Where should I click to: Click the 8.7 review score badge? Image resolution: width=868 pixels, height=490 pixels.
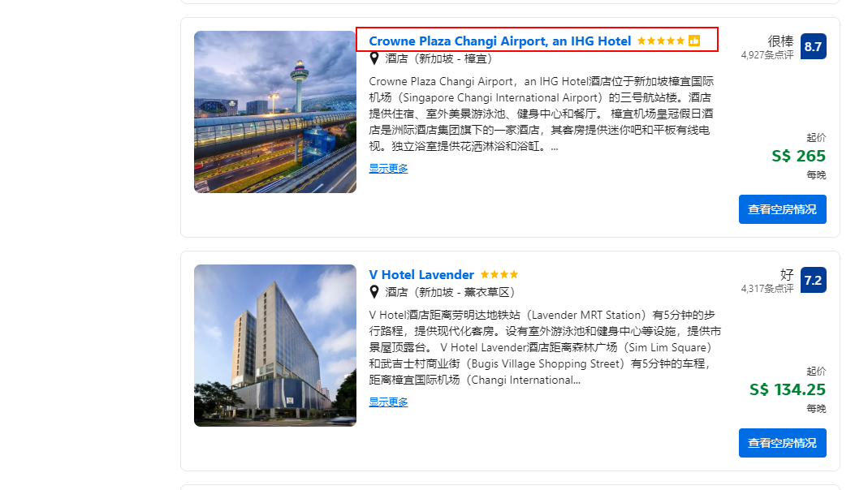(813, 46)
